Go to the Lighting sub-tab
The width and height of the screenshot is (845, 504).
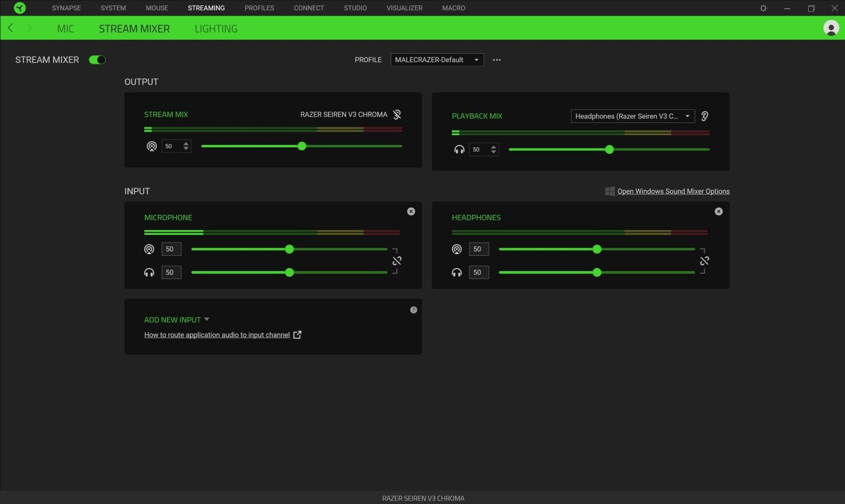tap(216, 28)
